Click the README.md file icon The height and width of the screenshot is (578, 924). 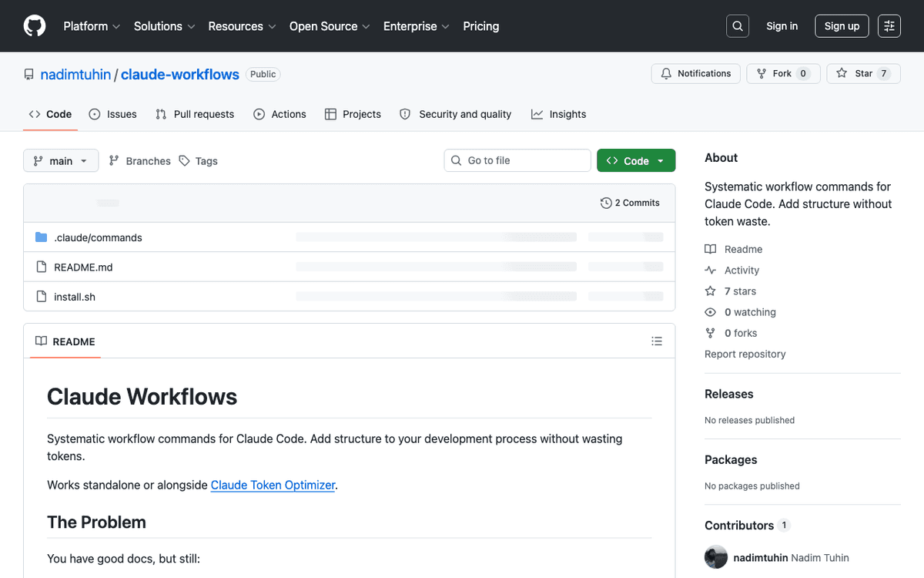(42, 267)
